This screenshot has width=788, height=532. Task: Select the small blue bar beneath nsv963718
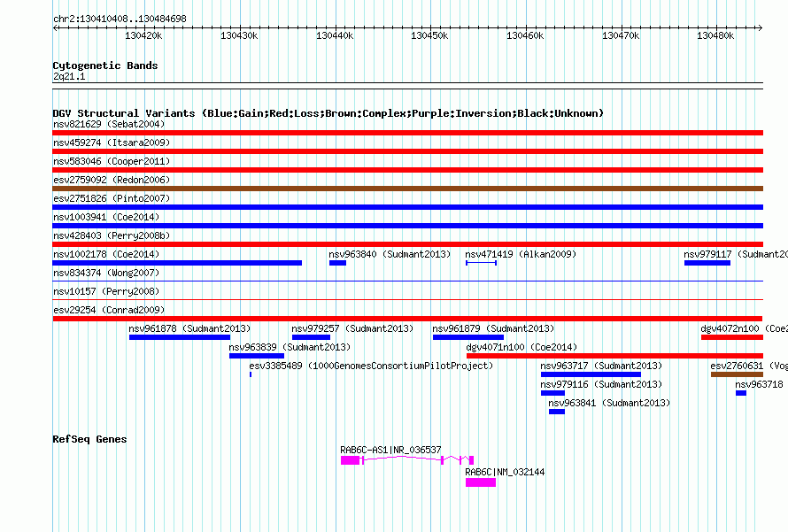[741, 393]
